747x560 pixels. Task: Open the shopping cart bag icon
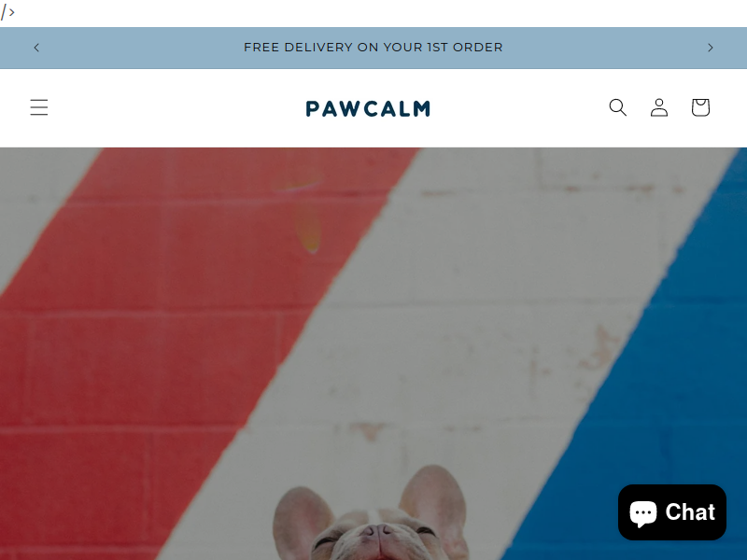pyautogui.click(x=700, y=107)
